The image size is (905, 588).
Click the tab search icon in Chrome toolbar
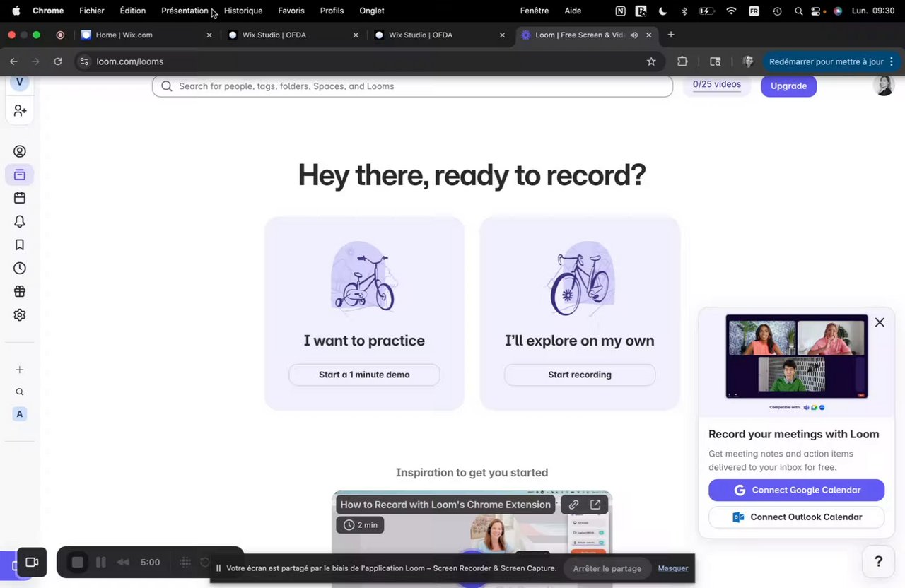coord(715,61)
